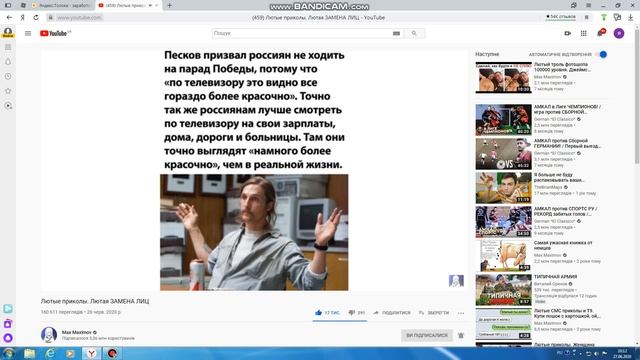This screenshot has height=360, width=640.
Task: Click the padlock site info icon
Action: (x=51, y=18)
